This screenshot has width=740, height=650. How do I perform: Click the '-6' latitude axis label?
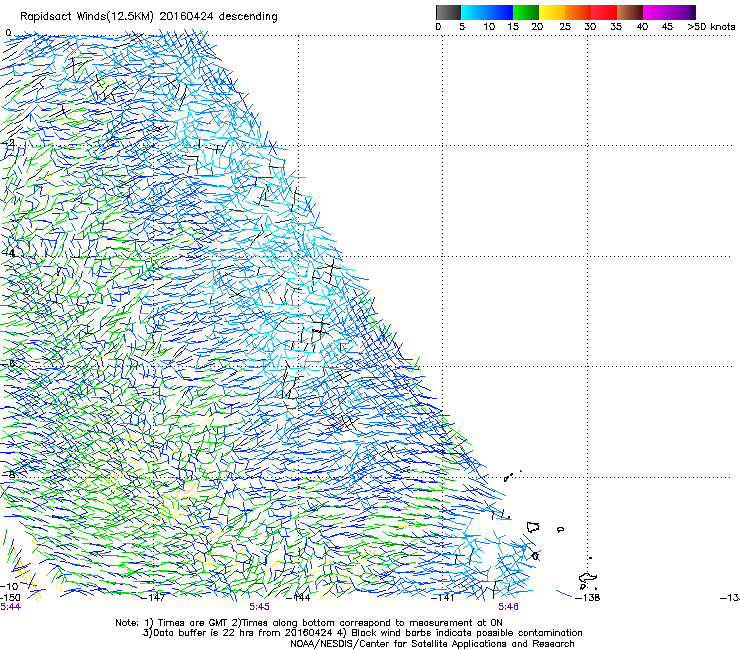tap(9, 363)
